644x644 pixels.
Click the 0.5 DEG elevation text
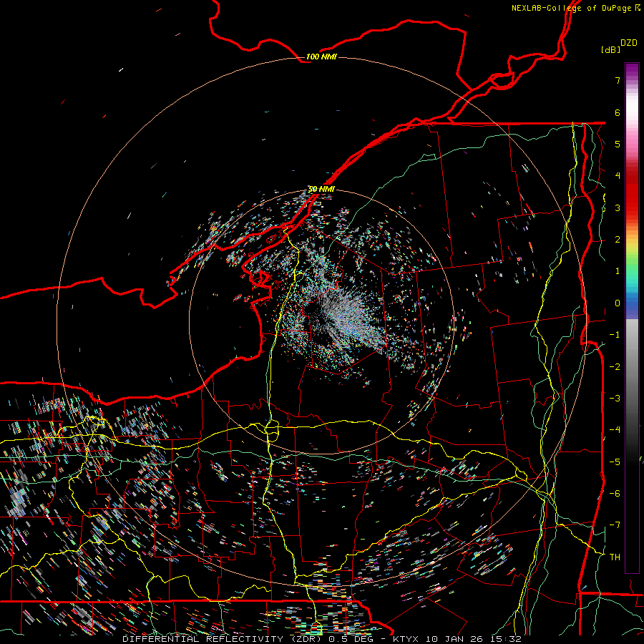[351, 639]
